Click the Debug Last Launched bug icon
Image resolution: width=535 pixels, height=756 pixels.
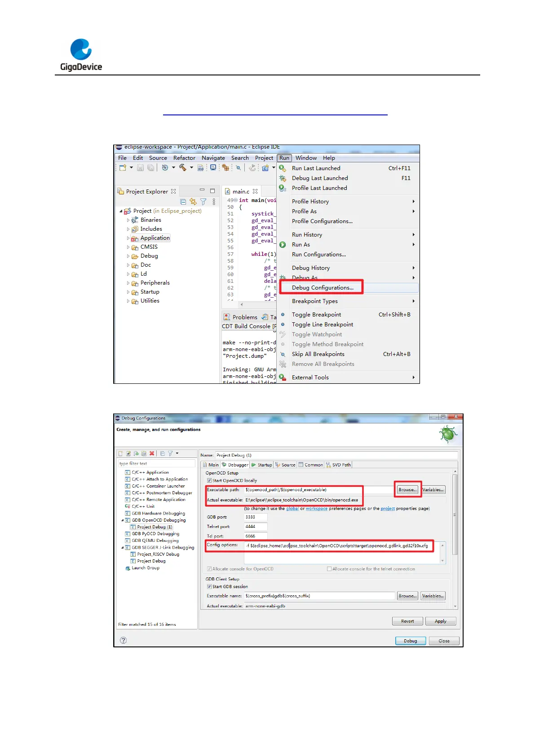[x=283, y=178]
